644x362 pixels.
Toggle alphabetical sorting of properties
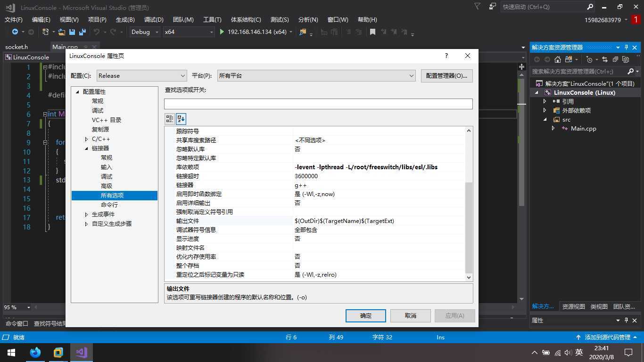coord(181,119)
